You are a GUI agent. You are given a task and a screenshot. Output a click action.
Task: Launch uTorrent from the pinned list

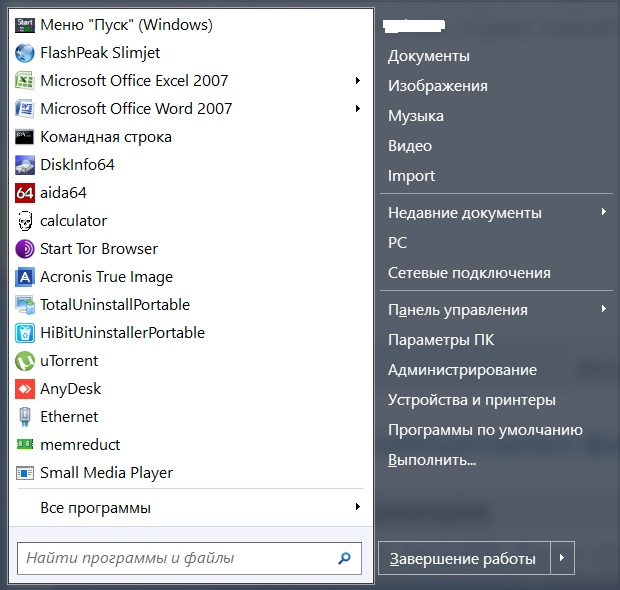(x=25, y=361)
